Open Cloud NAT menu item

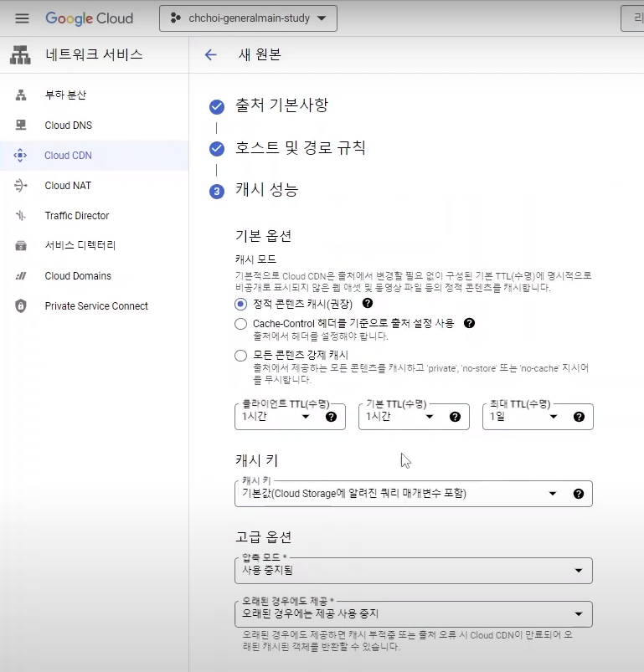[95, 186]
